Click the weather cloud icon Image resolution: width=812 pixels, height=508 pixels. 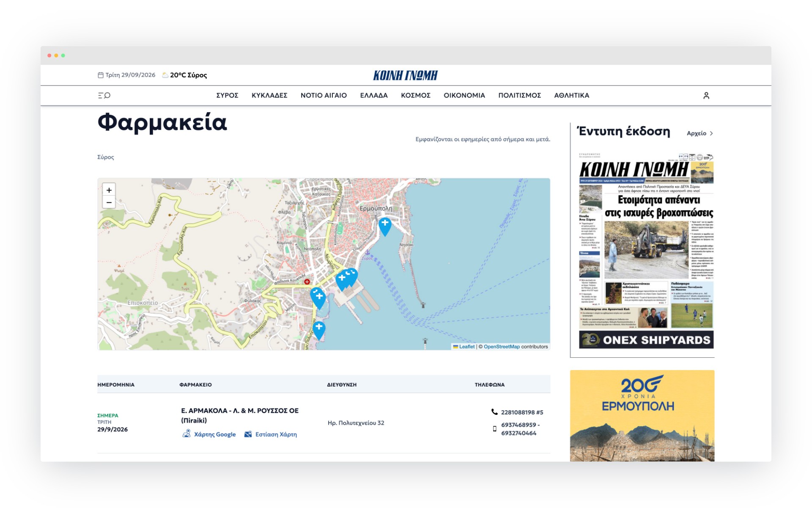165,75
